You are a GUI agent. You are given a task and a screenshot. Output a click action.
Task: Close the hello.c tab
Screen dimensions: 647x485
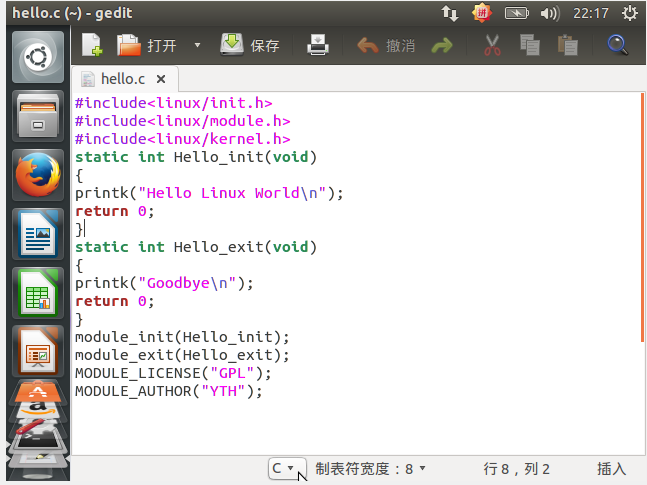point(161,79)
